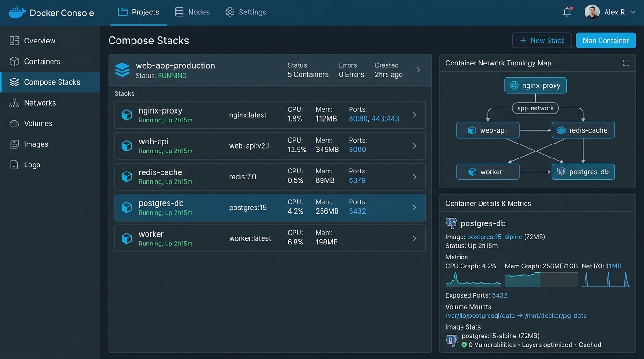Expand the redis-cache row chevron
This screenshot has height=359, width=644.
tap(414, 177)
